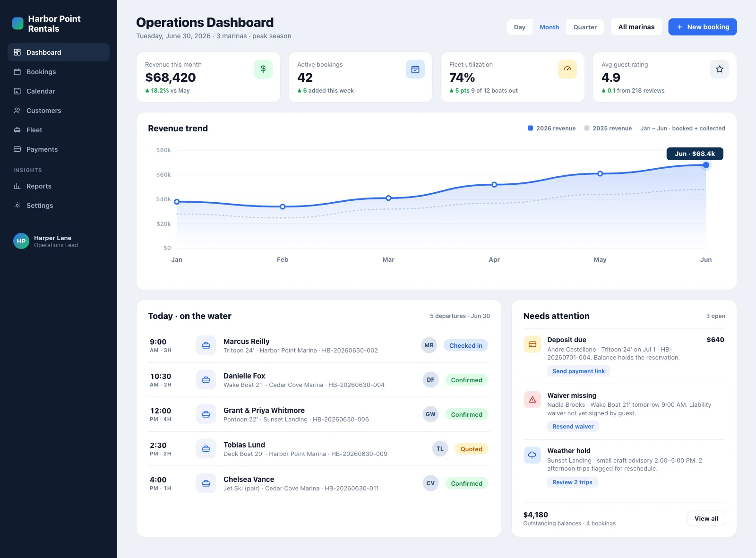Click the gauge icon on Fleet utilization card
756x558 pixels.
(x=567, y=69)
